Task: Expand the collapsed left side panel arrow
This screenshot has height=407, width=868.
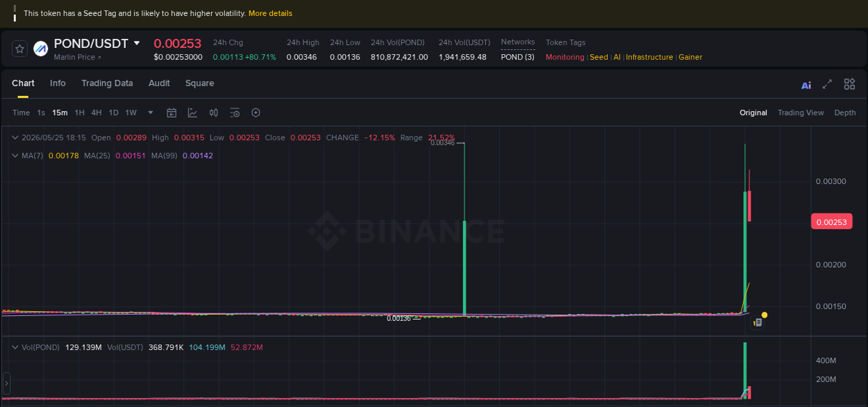Action: pyautogui.click(x=6, y=383)
